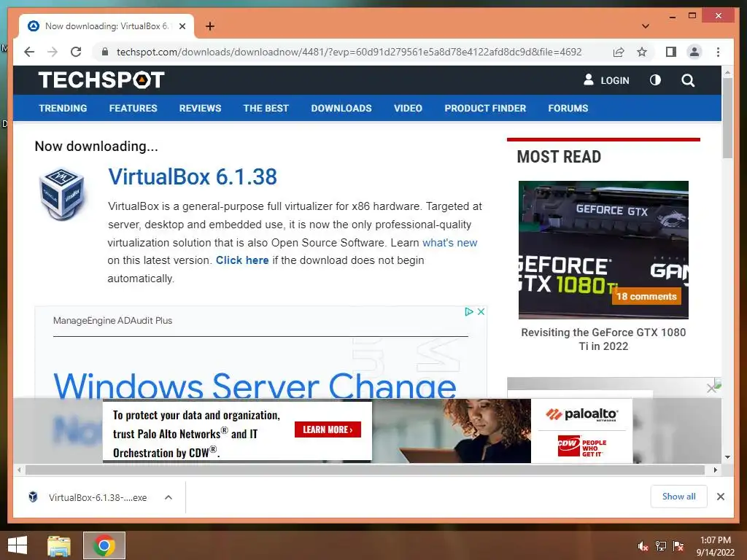The height and width of the screenshot is (560, 747).
Task: Click the horizontal scrollbar left arrow
Action: pos(18,470)
